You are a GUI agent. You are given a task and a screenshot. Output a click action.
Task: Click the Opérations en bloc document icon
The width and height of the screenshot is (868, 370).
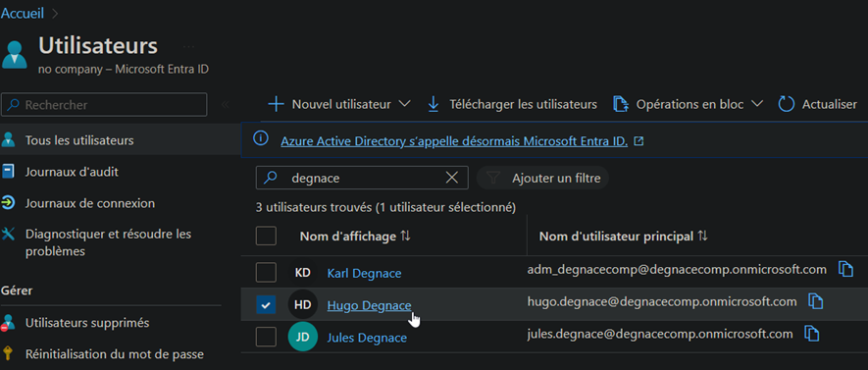(621, 104)
